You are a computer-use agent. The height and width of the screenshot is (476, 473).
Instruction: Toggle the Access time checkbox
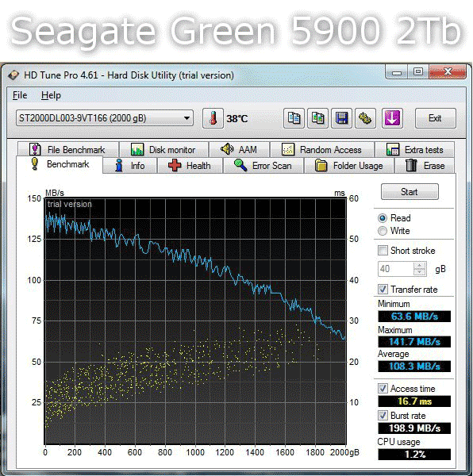[383, 388]
